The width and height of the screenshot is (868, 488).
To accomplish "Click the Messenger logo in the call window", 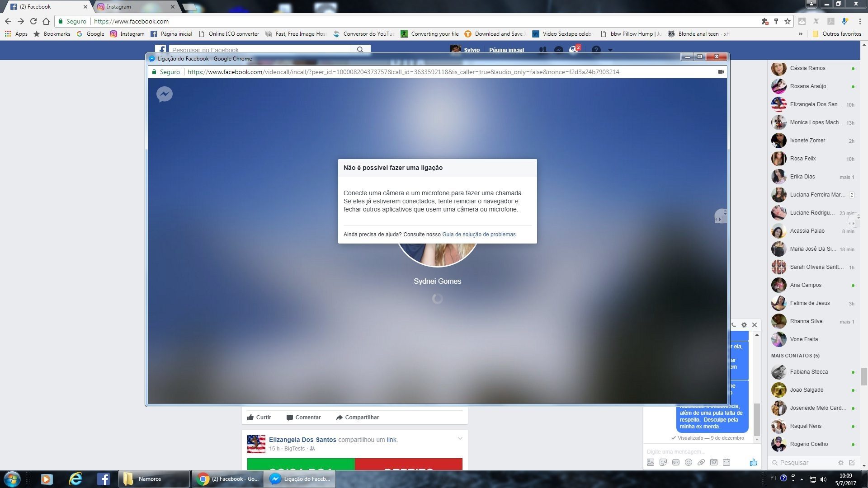I will click(x=165, y=94).
